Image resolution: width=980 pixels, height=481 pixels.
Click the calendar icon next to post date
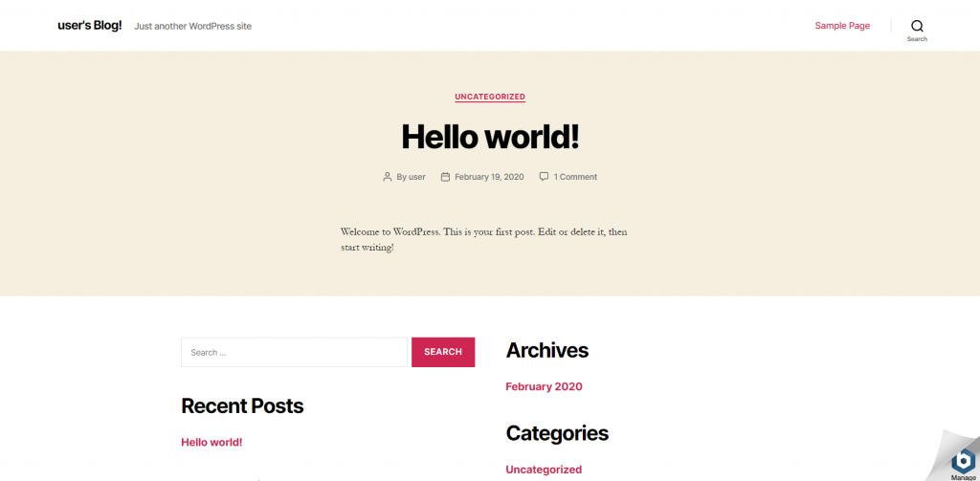tap(445, 177)
